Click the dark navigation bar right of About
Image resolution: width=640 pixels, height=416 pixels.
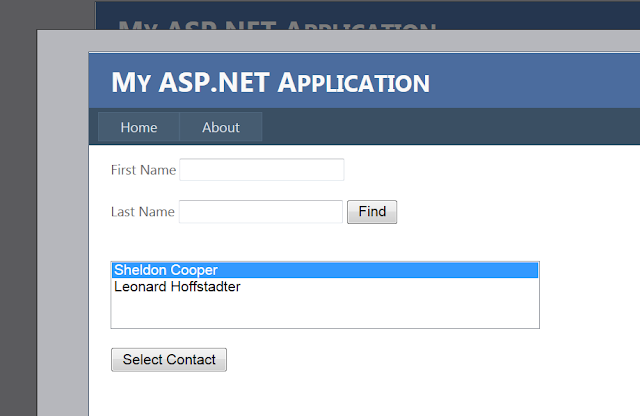click(x=450, y=127)
